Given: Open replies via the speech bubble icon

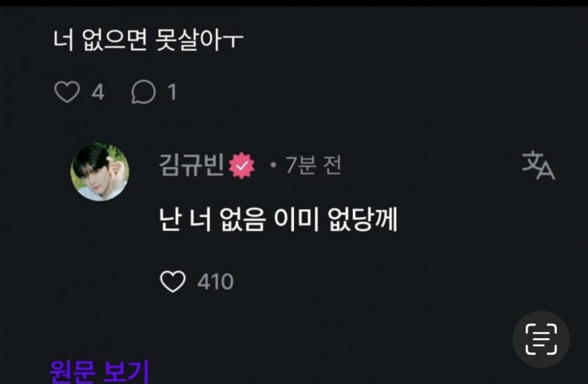Looking at the screenshot, I should pyautogui.click(x=143, y=92).
